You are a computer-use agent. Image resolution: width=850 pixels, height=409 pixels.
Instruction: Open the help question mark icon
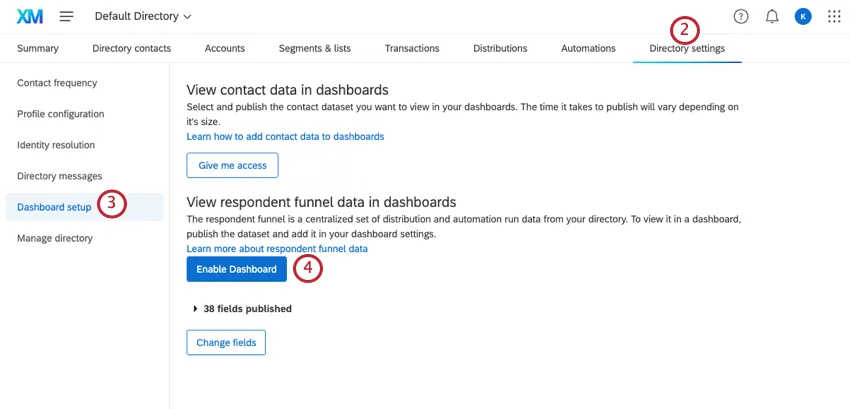[x=741, y=17]
